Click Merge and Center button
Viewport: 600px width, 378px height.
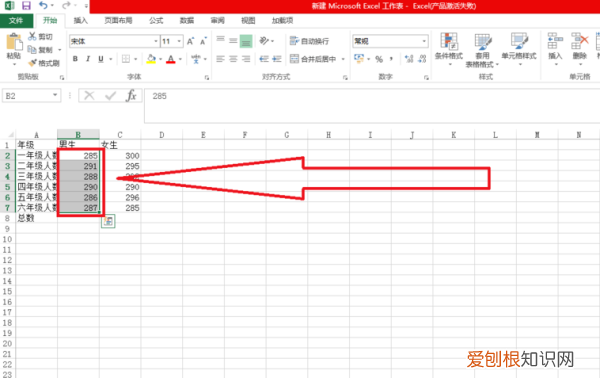pyautogui.click(x=313, y=59)
